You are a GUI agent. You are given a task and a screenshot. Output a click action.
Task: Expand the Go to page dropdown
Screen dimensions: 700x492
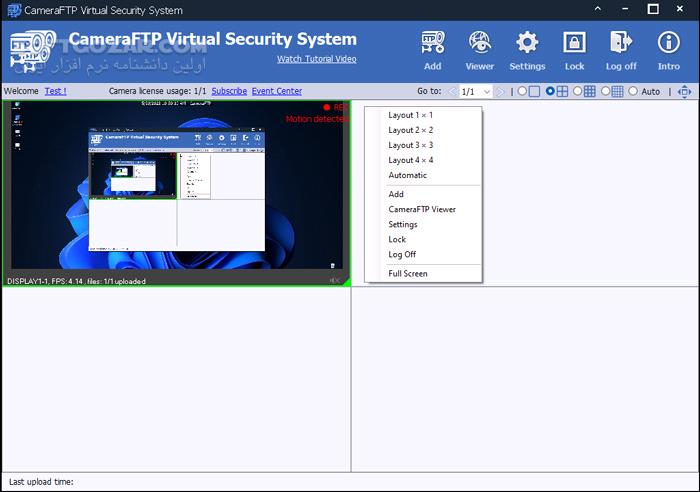coord(487,91)
